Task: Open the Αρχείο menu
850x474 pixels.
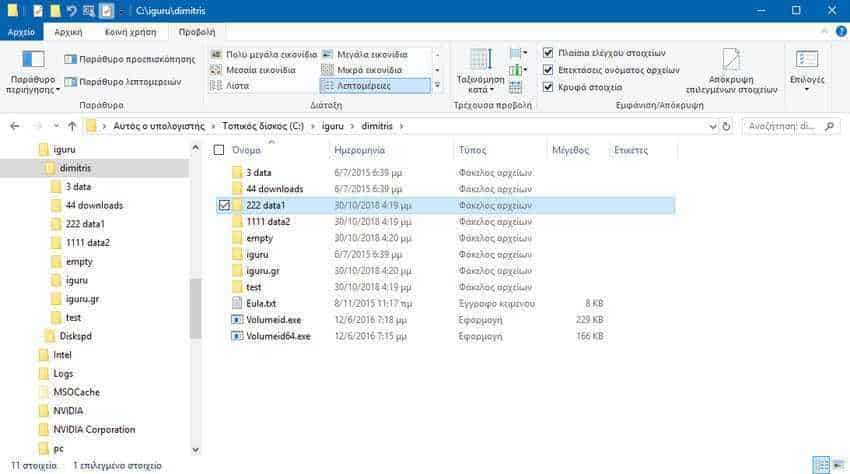Action: [21, 32]
